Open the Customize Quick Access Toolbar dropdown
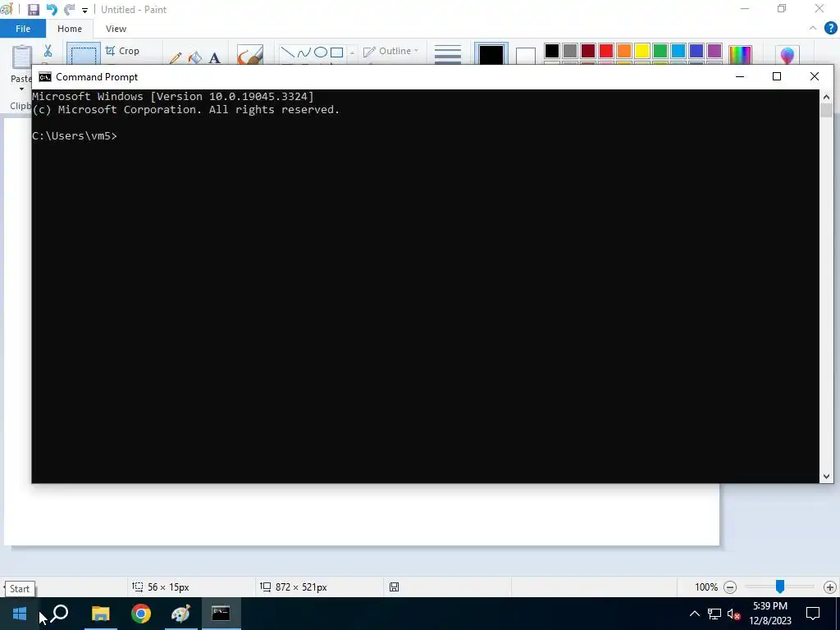 [x=84, y=10]
